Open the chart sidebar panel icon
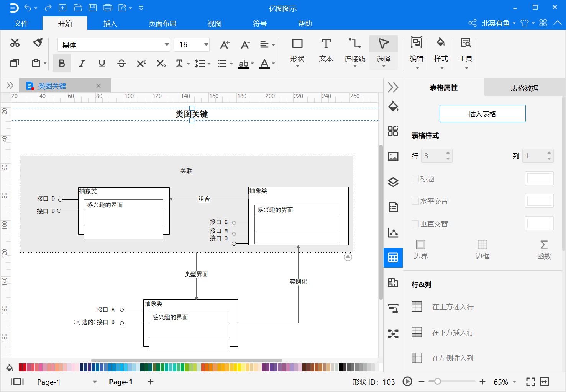This screenshot has height=392, width=566. pyautogui.click(x=393, y=232)
